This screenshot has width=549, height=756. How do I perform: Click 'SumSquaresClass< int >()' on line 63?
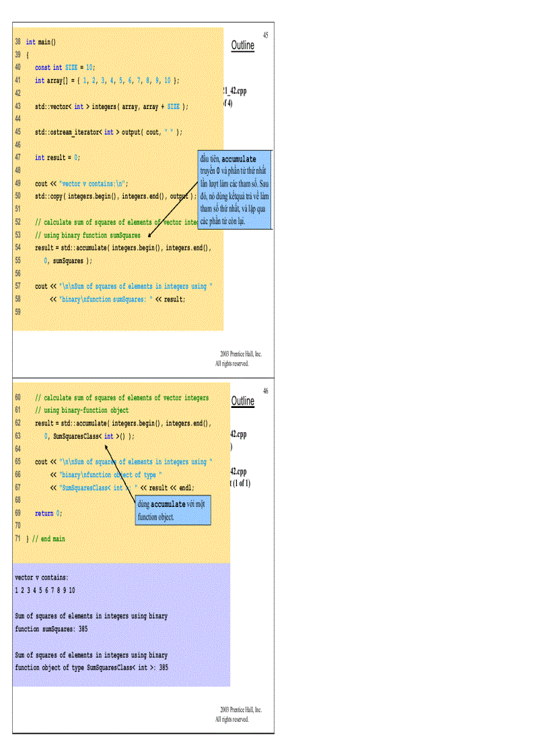91,436
